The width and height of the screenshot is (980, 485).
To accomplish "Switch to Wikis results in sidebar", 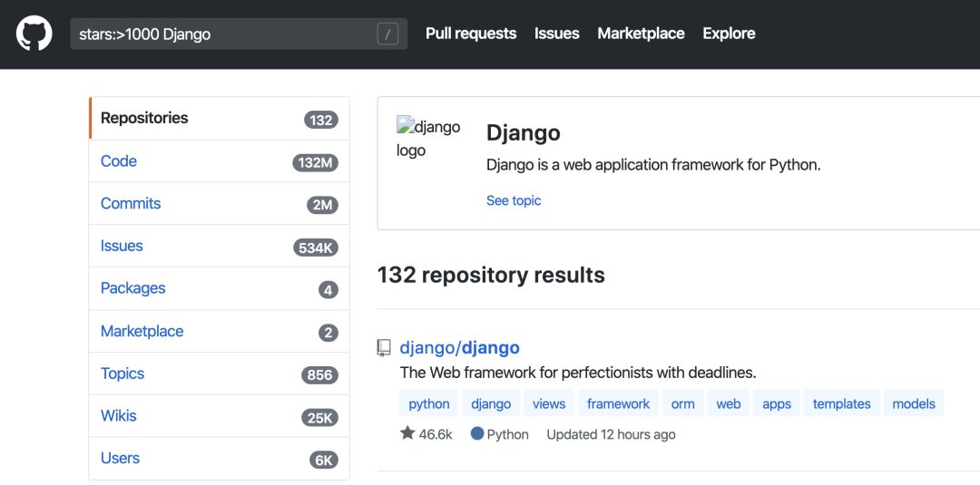I will [219, 416].
